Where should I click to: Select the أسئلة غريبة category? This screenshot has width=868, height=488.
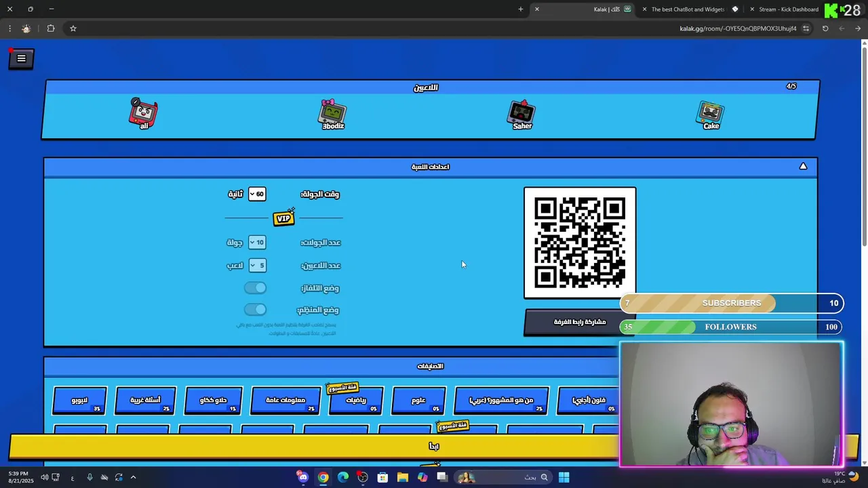pos(146,401)
